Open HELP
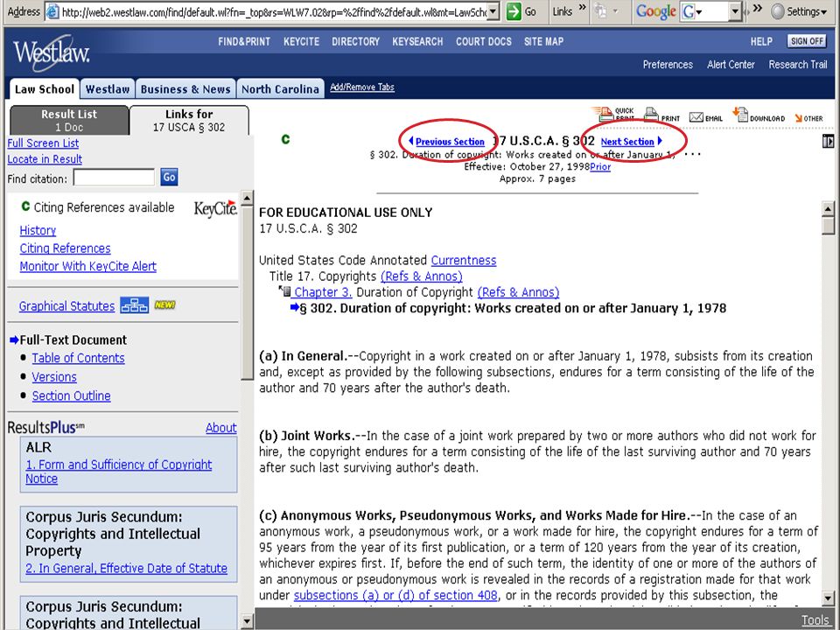The height and width of the screenshot is (630, 840). [x=761, y=42]
